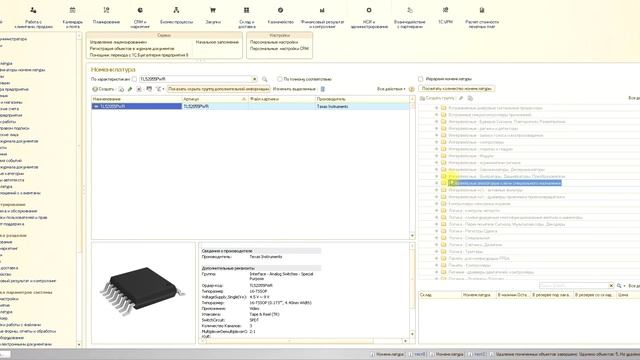
Task: Click the 'Создать' button in the nomenclature list toolbar
Action: click(103, 89)
